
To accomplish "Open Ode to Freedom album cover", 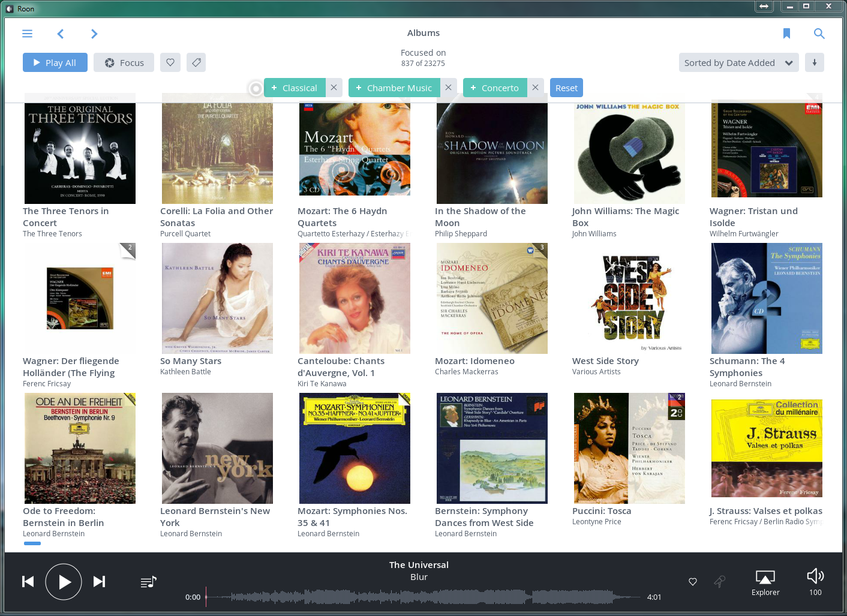I will [80, 448].
